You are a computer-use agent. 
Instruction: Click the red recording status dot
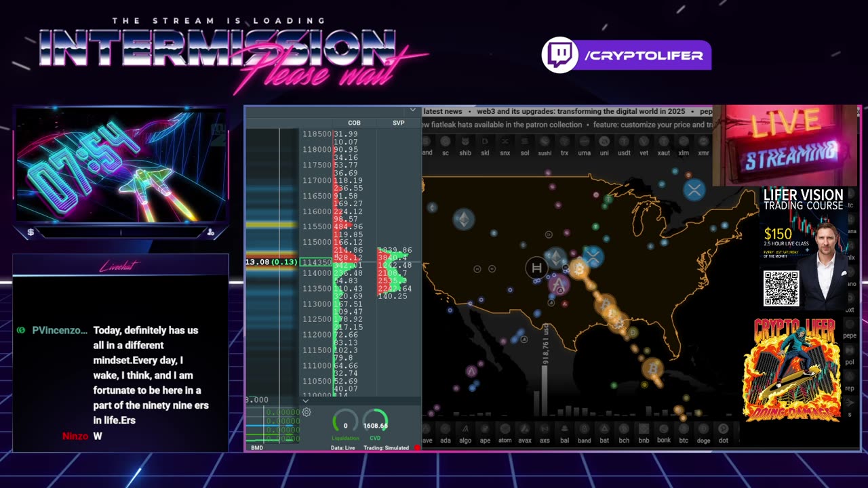[x=417, y=448]
